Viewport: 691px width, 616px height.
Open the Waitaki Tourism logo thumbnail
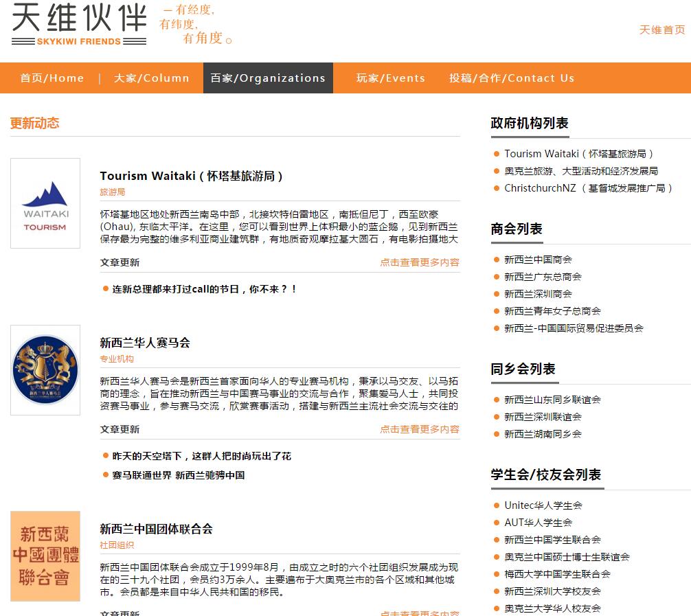pos(45,203)
